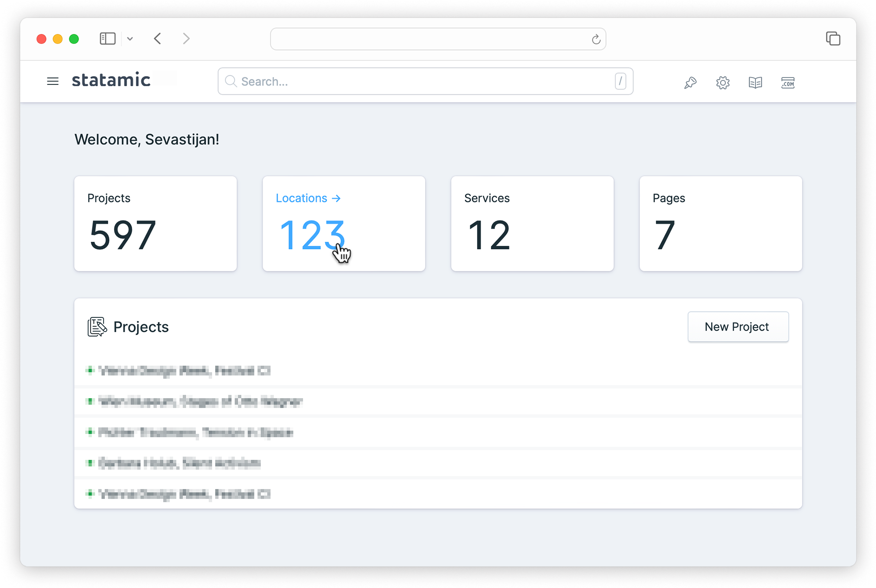Screen dimensions: 876x588
Task: Toggle the browser sidebar button
Action: (108, 39)
